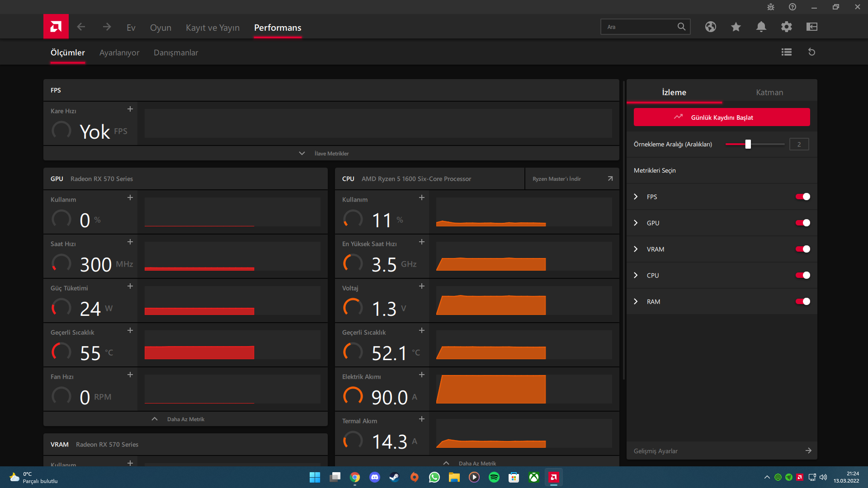
Task: Toggle RAM metric switch
Action: tap(802, 301)
